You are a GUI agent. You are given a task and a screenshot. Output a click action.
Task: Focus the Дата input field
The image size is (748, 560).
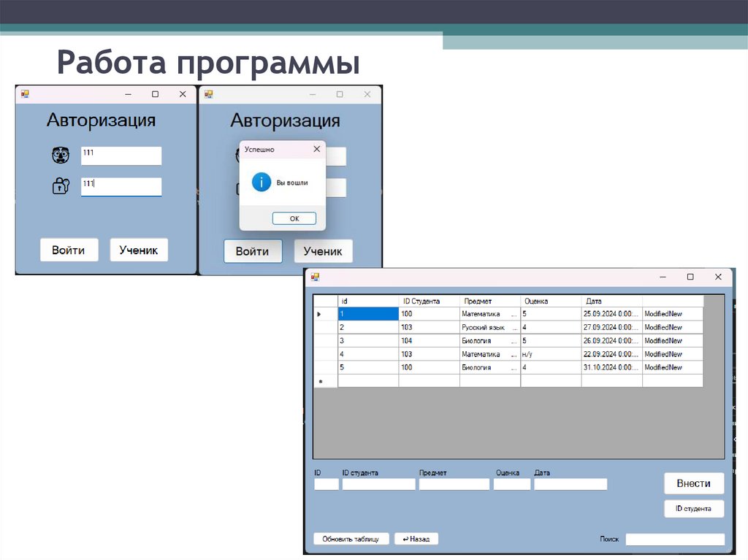coord(570,485)
